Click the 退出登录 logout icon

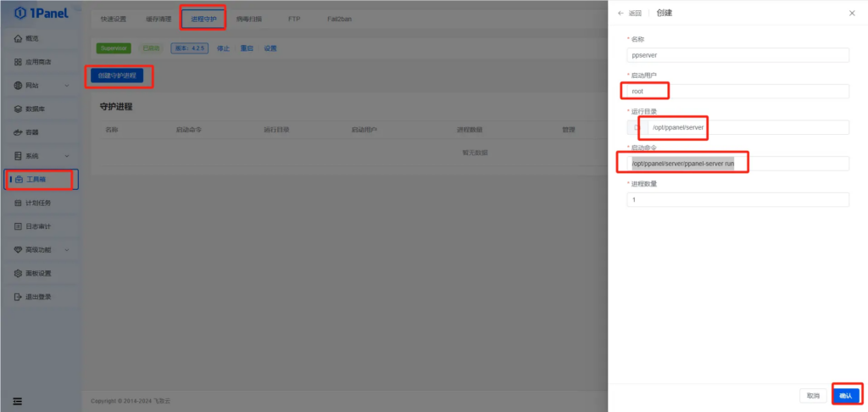[x=18, y=297]
